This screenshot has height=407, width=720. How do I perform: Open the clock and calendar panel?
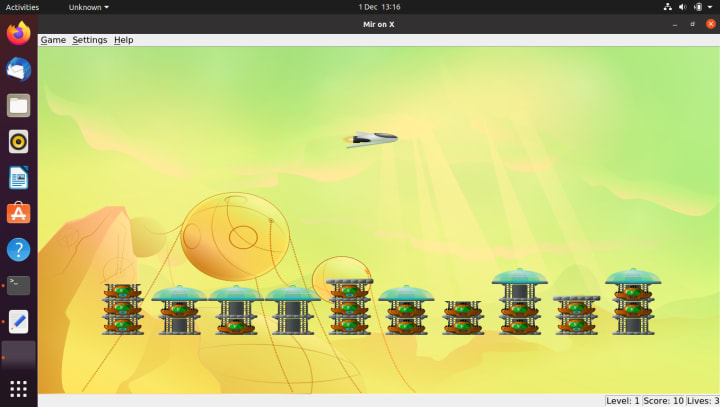pyautogui.click(x=379, y=7)
